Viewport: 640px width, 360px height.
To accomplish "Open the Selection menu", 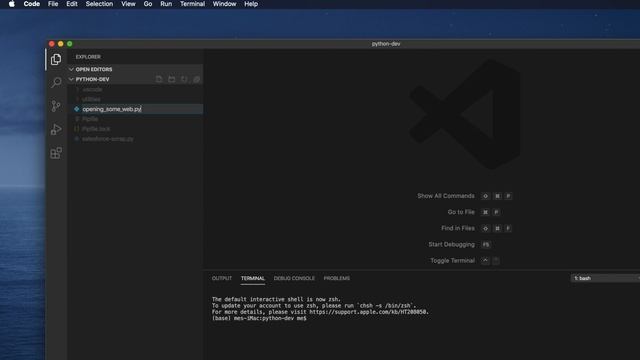I will point(99,4).
